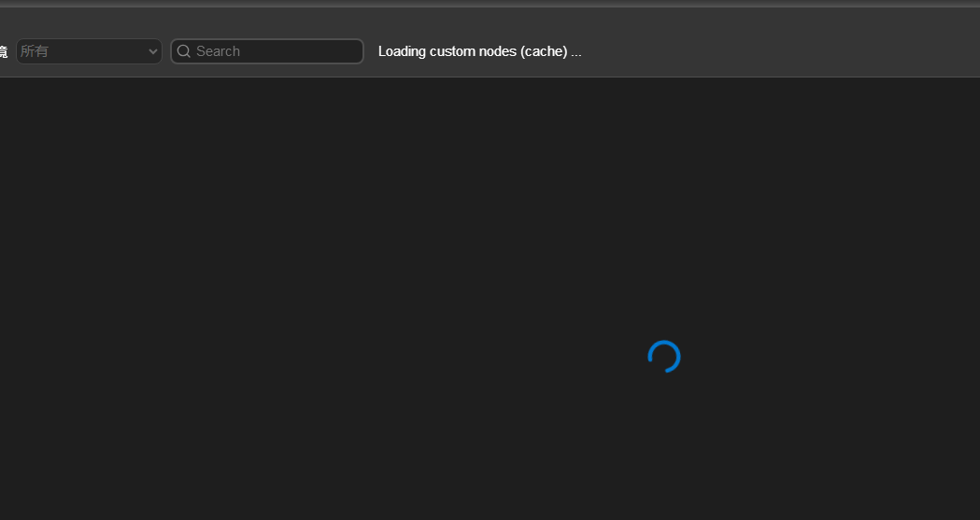The width and height of the screenshot is (980, 520).
Task: Click the magnifying glass search icon
Action: click(x=184, y=51)
